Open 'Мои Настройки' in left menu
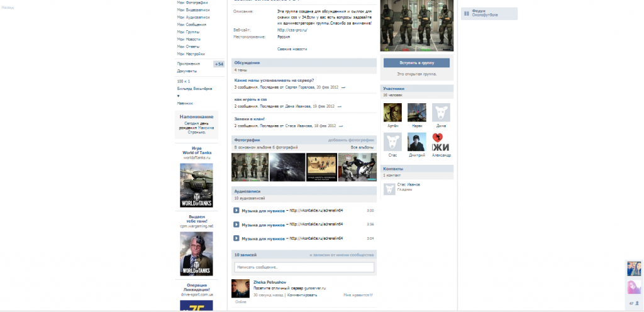 191,54
